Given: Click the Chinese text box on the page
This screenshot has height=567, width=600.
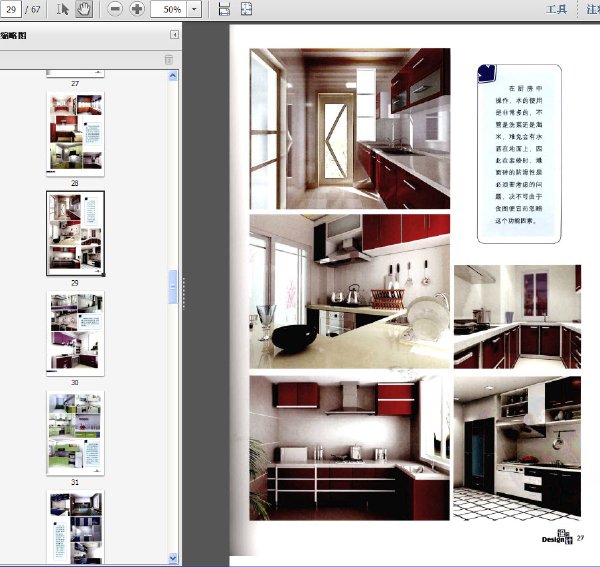Looking at the screenshot, I should click(x=519, y=154).
